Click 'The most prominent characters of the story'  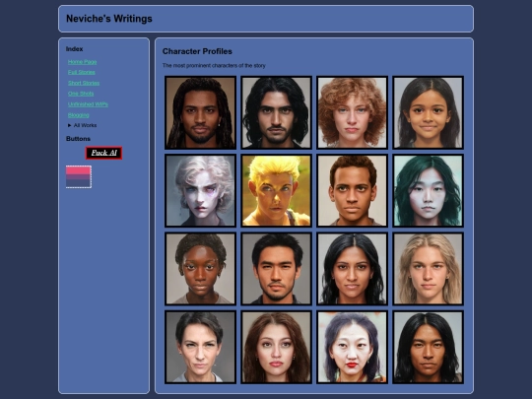(x=214, y=65)
